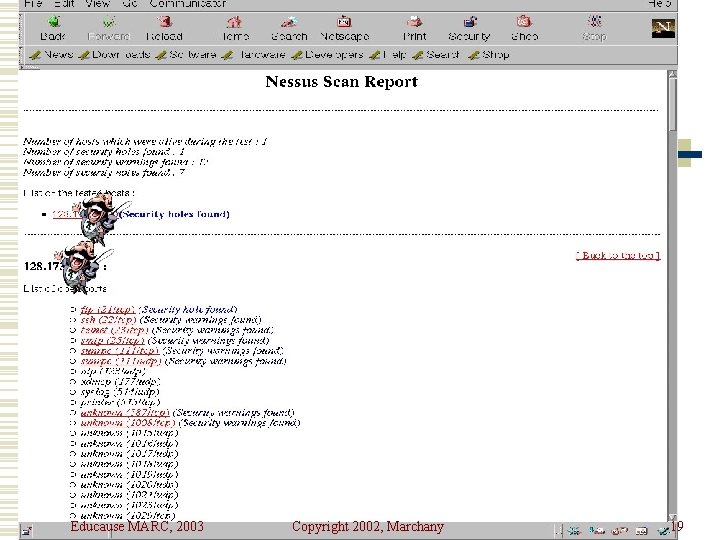This screenshot has height=540, width=720.
Task: Open the unknown (1008/tcp) port link
Action: click(x=128, y=423)
